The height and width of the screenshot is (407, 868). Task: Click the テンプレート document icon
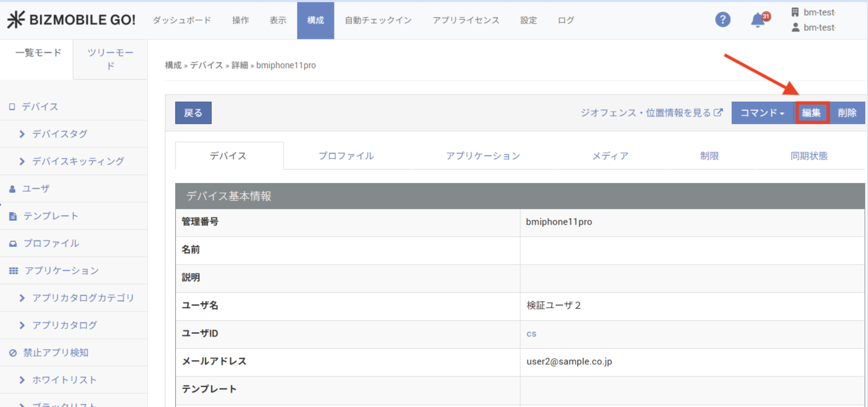(13, 216)
